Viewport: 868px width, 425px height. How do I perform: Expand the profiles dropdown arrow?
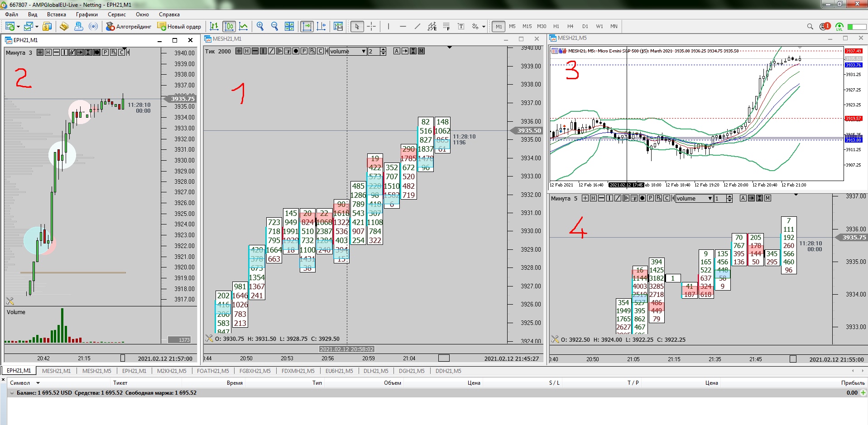tap(36, 27)
